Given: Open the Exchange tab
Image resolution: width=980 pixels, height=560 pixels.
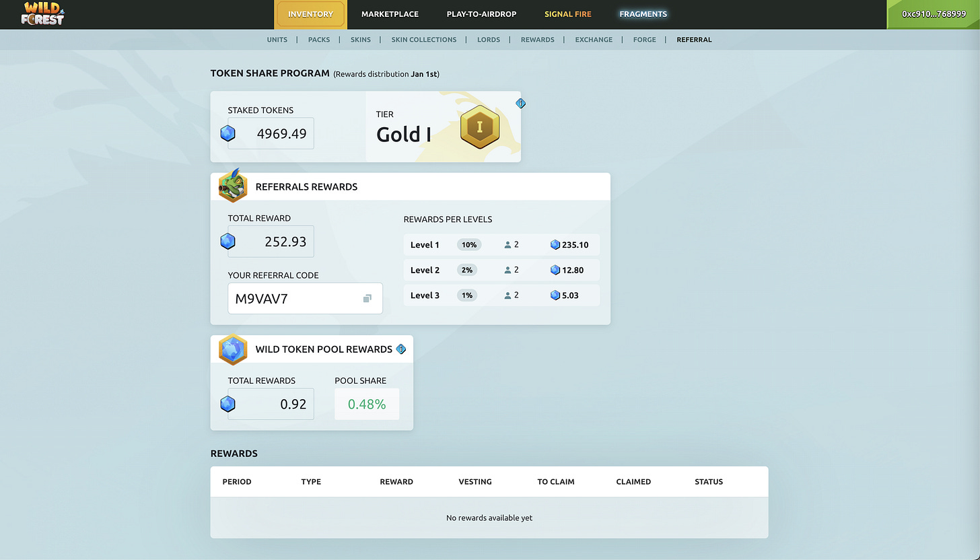Looking at the screenshot, I should pyautogui.click(x=593, y=39).
